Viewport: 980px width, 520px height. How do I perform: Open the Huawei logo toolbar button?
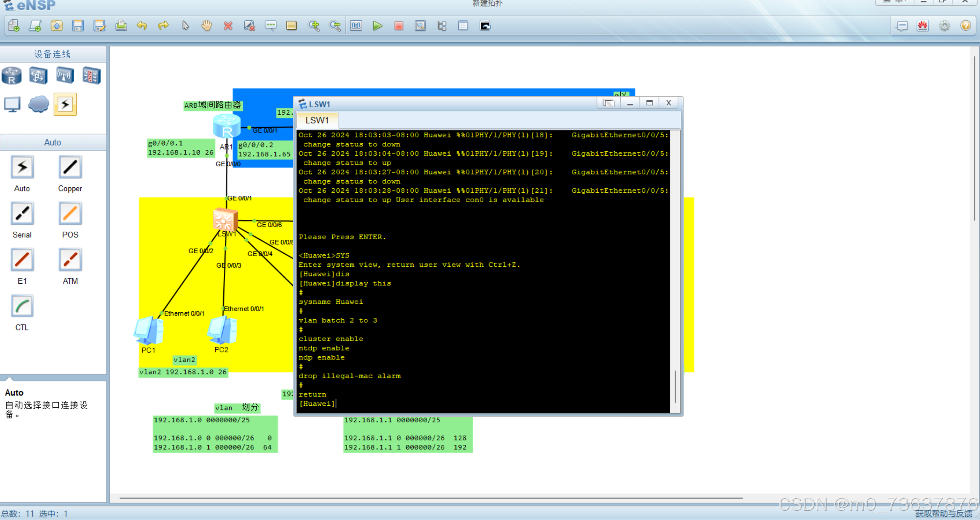tap(923, 26)
